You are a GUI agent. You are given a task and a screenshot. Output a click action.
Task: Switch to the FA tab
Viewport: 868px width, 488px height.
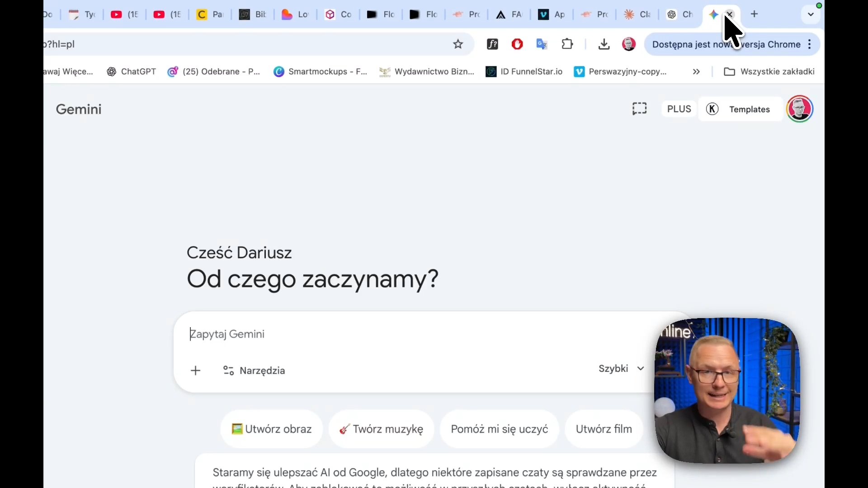point(509,14)
